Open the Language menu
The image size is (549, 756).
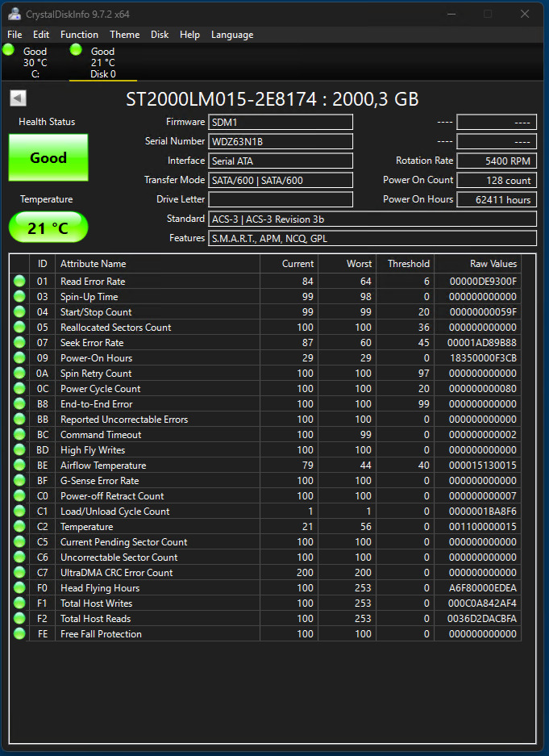click(x=232, y=35)
